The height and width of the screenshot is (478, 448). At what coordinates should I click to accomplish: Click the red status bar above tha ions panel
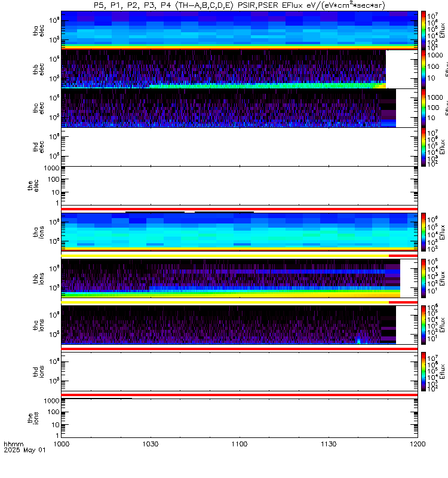240,209
